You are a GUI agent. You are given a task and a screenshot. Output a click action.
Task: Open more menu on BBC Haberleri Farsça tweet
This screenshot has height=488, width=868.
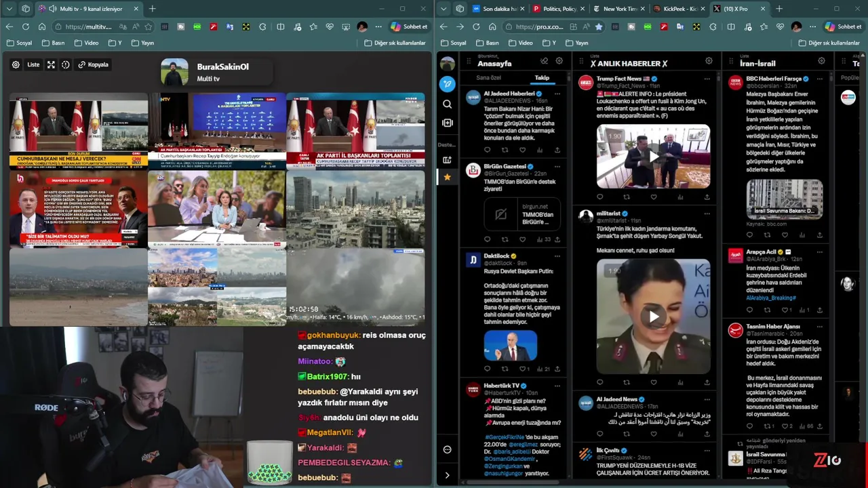coord(819,79)
